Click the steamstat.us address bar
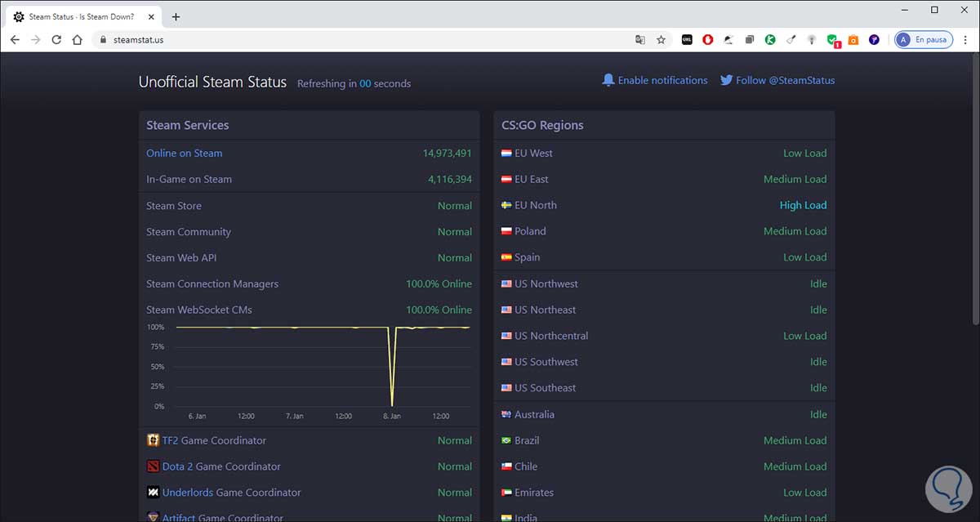The image size is (980, 522). (367, 39)
